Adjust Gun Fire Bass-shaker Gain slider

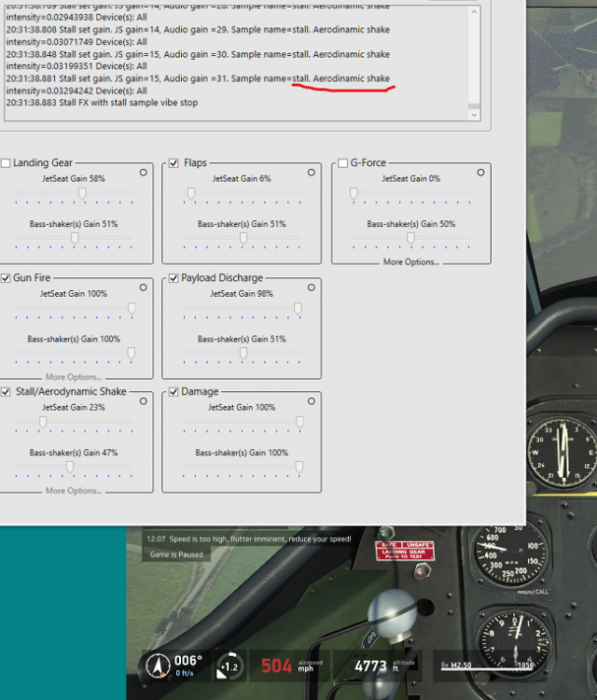[x=132, y=354]
